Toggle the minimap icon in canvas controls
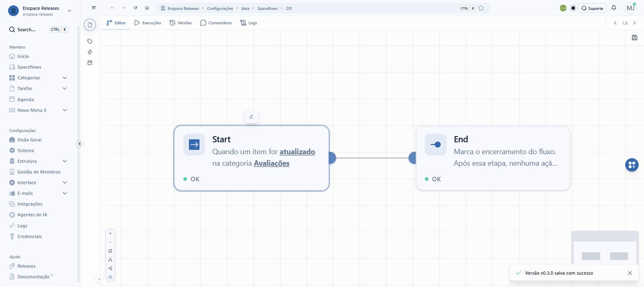The width and height of the screenshot is (644, 287). coord(110,277)
